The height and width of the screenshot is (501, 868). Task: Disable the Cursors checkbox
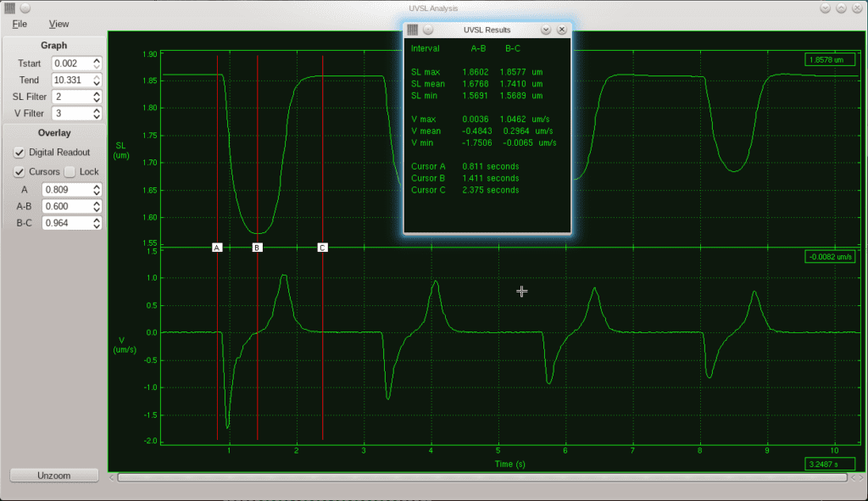click(x=19, y=172)
